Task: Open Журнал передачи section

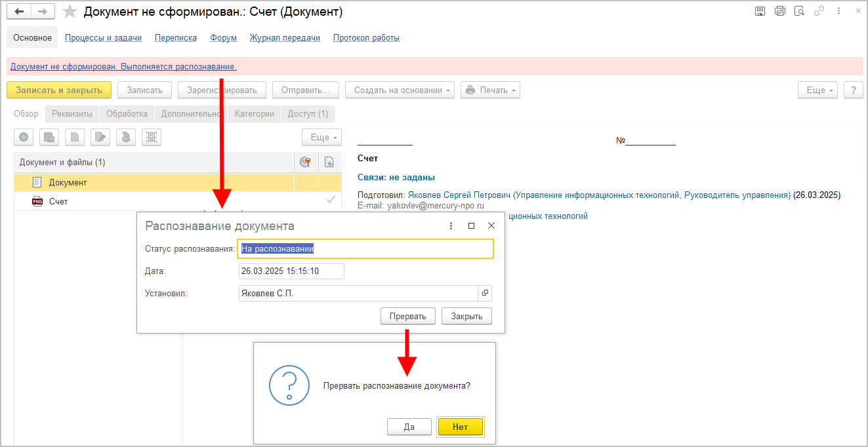Action: [285, 37]
